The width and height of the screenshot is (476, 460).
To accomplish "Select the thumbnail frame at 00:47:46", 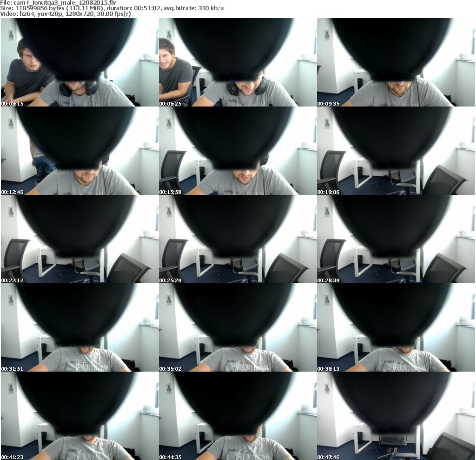I will pos(396,416).
